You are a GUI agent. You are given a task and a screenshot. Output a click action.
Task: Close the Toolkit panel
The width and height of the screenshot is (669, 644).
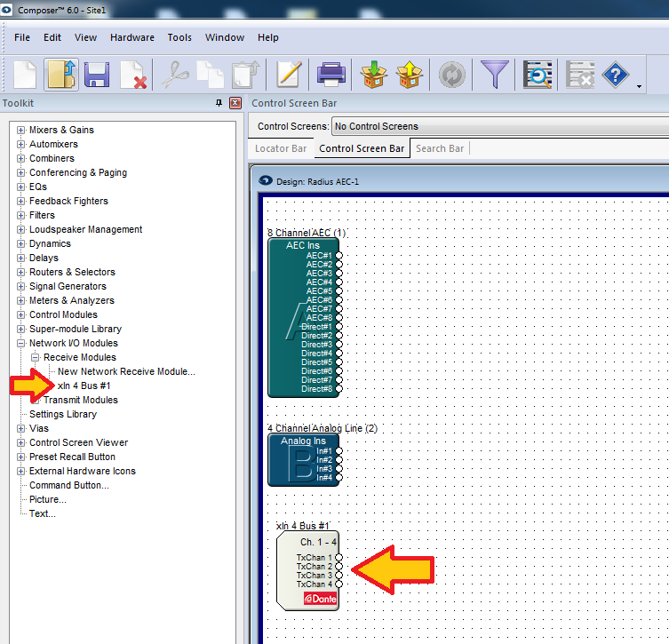[x=235, y=103]
